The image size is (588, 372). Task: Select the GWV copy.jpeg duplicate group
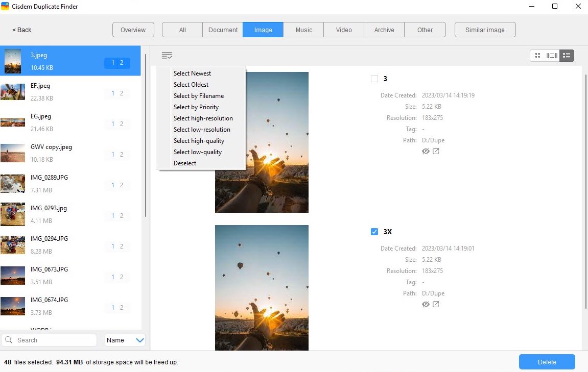[70, 153]
